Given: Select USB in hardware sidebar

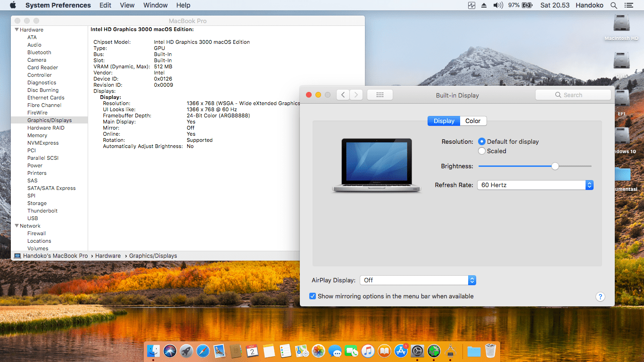Looking at the screenshot, I should pyautogui.click(x=33, y=218).
